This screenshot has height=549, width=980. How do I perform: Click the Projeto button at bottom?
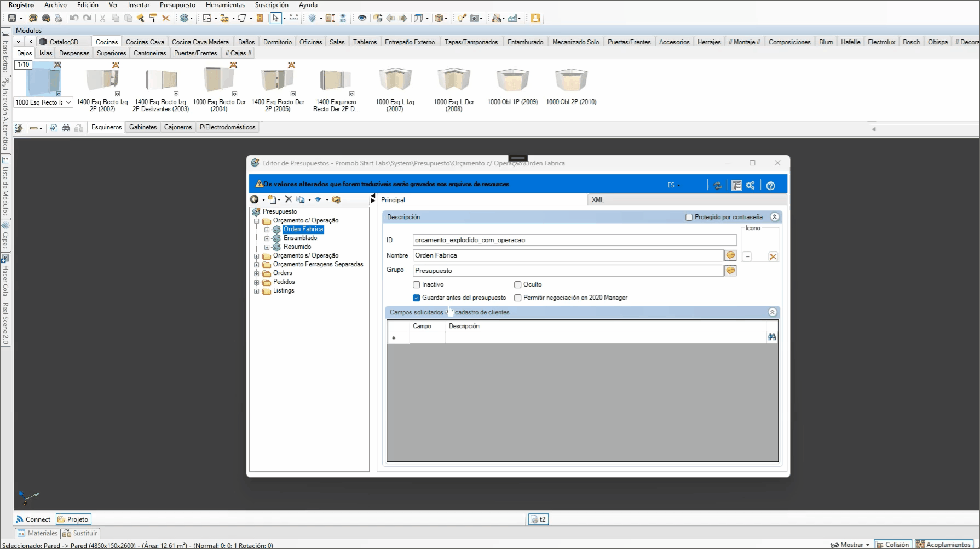click(x=73, y=519)
